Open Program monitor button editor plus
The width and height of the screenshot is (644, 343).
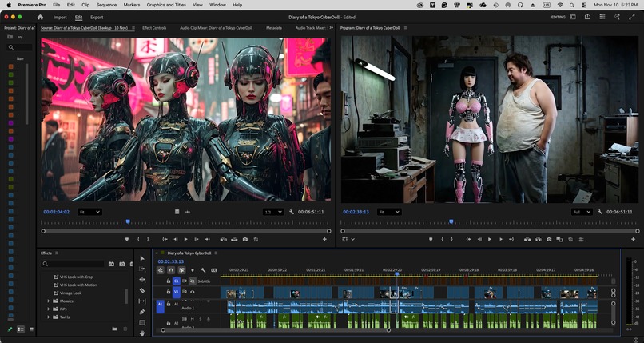click(x=633, y=239)
